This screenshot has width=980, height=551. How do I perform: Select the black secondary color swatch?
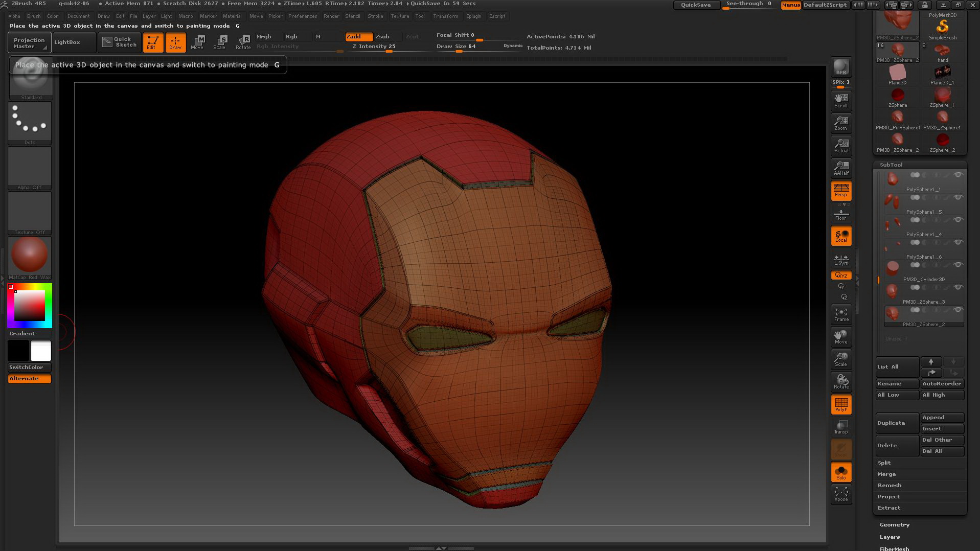point(18,351)
